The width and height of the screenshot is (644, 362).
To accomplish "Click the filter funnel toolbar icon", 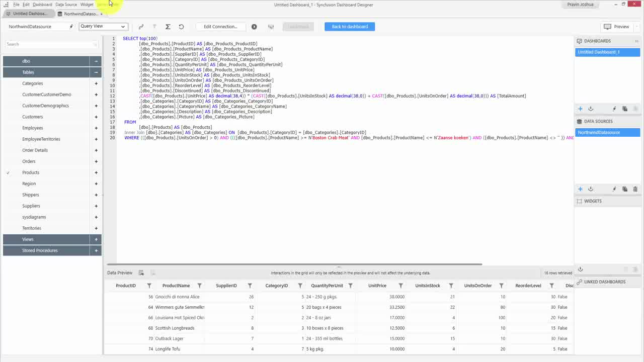I will [x=154, y=27].
